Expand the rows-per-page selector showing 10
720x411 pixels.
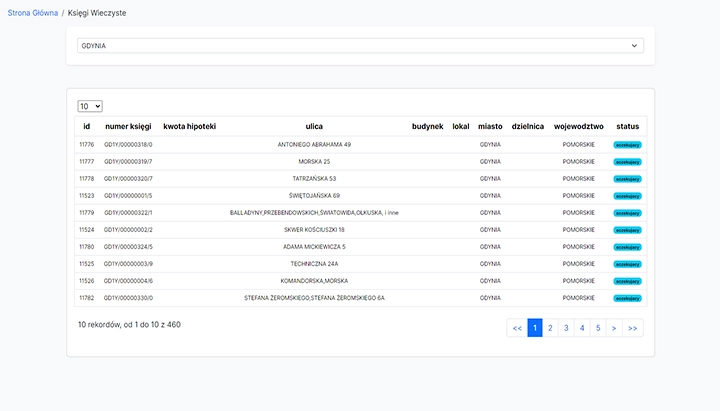pos(90,106)
